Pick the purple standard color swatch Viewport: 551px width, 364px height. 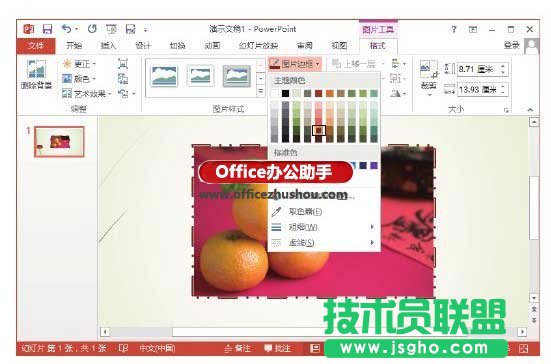point(374,165)
